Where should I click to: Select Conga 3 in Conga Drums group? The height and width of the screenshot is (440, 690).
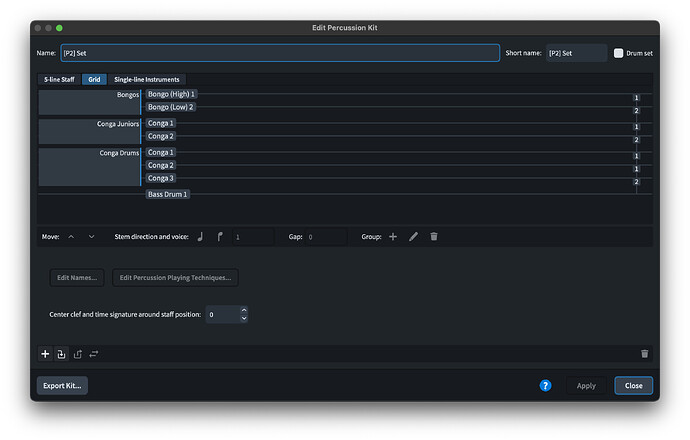tap(161, 178)
